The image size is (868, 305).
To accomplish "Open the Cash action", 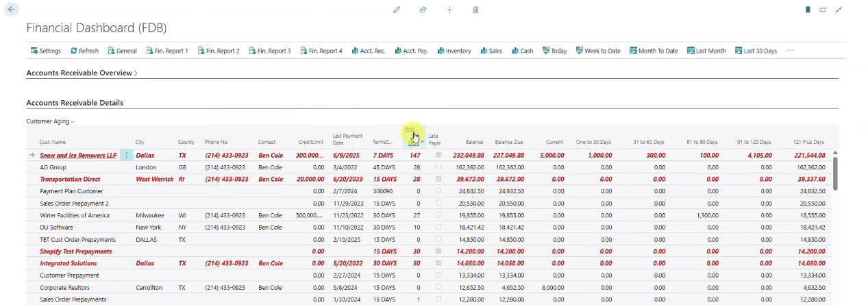I will [523, 51].
